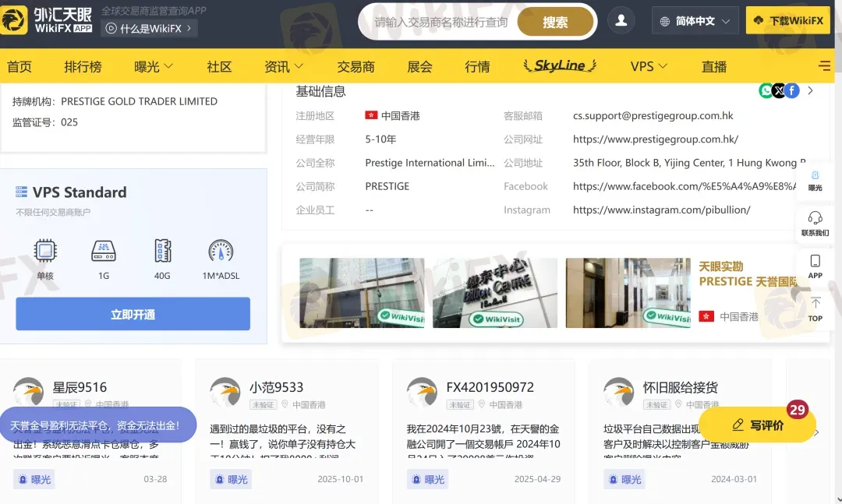The image size is (842, 504).
Task: Click the 曝光 sidebar alarm icon
Action: tap(815, 175)
